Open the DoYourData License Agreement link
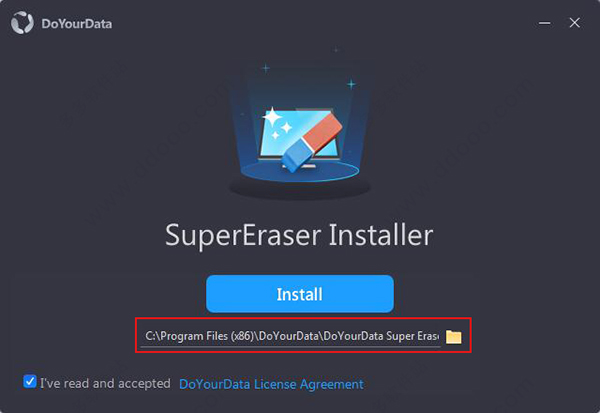 click(x=271, y=384)
